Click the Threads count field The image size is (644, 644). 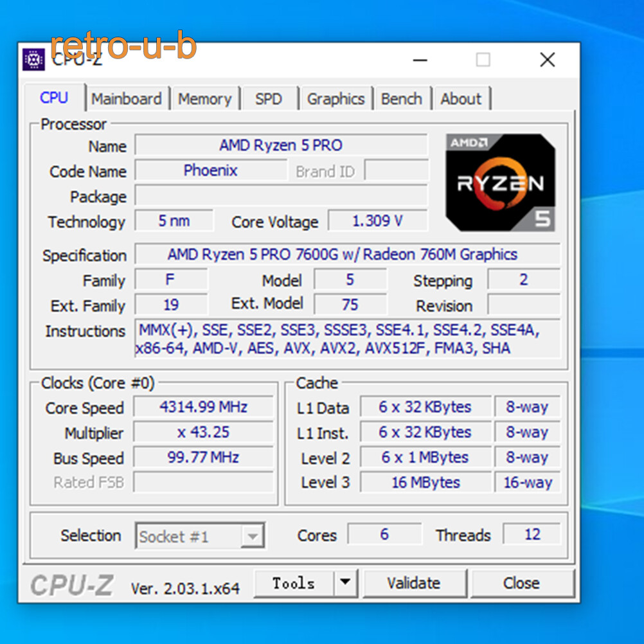click(x=532, y=534)
